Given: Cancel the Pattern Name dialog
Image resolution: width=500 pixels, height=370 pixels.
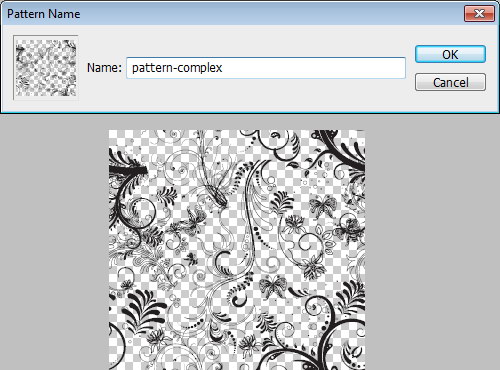Looking at the screenshot, I should click(450, 82).
